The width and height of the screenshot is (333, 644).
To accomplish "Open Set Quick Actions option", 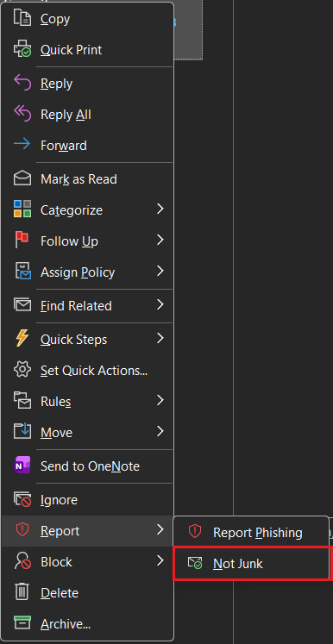I will [x=87, y=371].
